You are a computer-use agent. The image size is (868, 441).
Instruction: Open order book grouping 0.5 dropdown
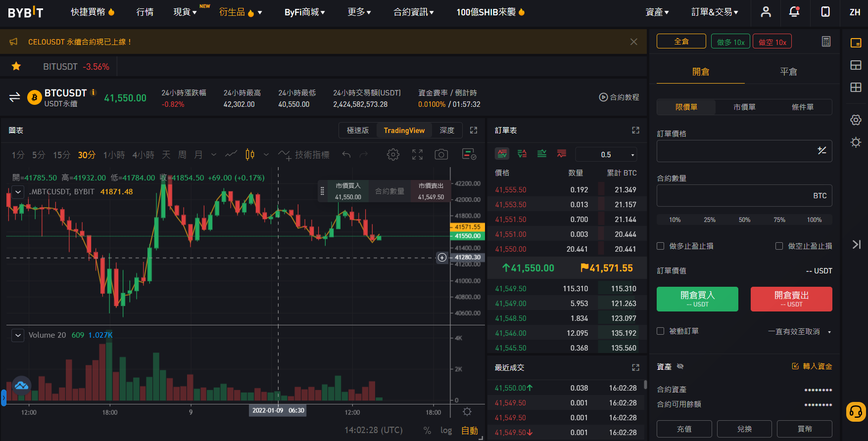tap(606, 154)
